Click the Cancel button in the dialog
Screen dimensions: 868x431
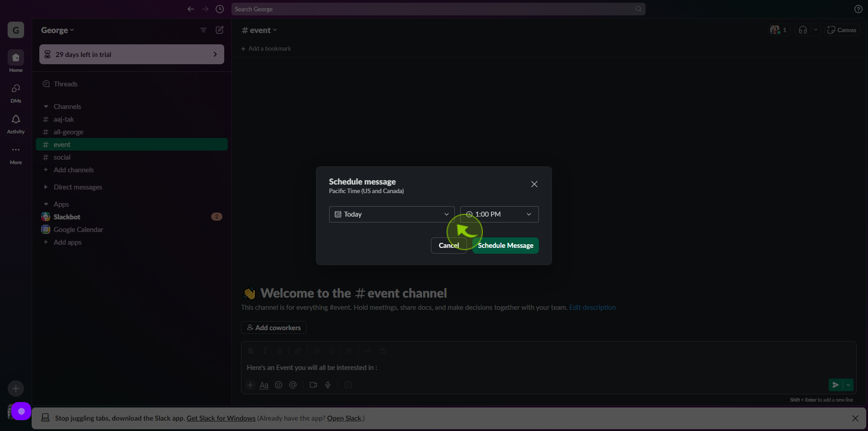click(x=448, y=246)
